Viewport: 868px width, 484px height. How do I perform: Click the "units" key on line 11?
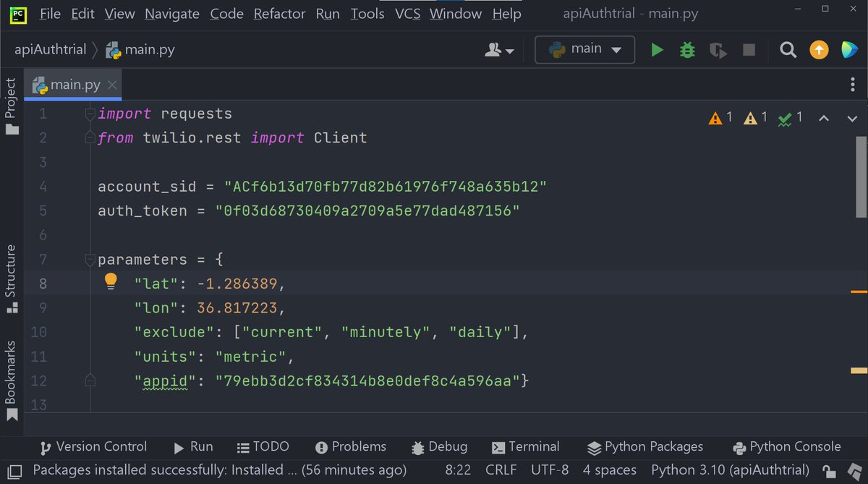coord(166,357)
